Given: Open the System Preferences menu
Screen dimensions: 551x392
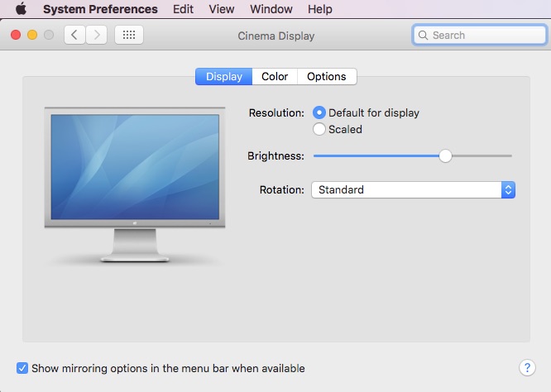Looking at the screenshot, I should click(x=100, y=9).
